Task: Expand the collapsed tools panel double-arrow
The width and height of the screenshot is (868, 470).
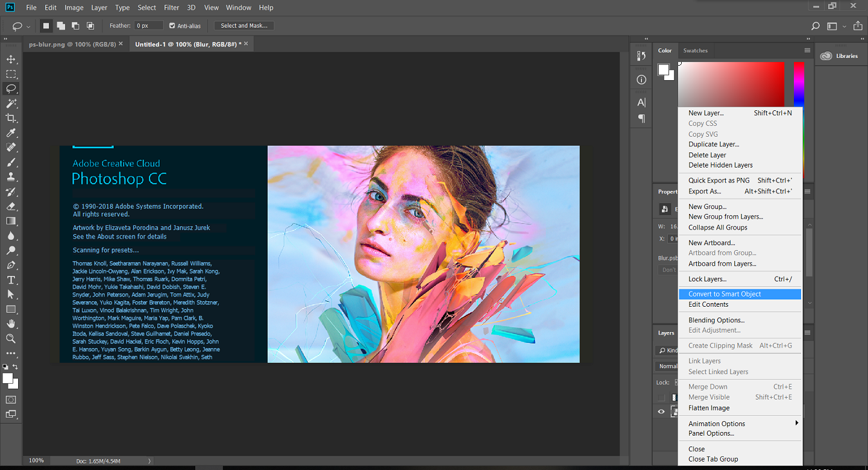Action: pyautogui.click(x=6, y=39)
